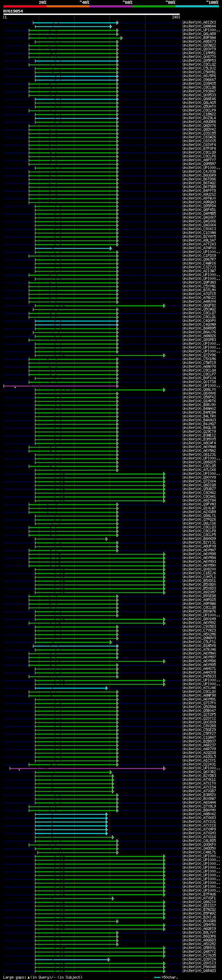Select hit label UniRef100_Q56FK2

coord(199,397)
